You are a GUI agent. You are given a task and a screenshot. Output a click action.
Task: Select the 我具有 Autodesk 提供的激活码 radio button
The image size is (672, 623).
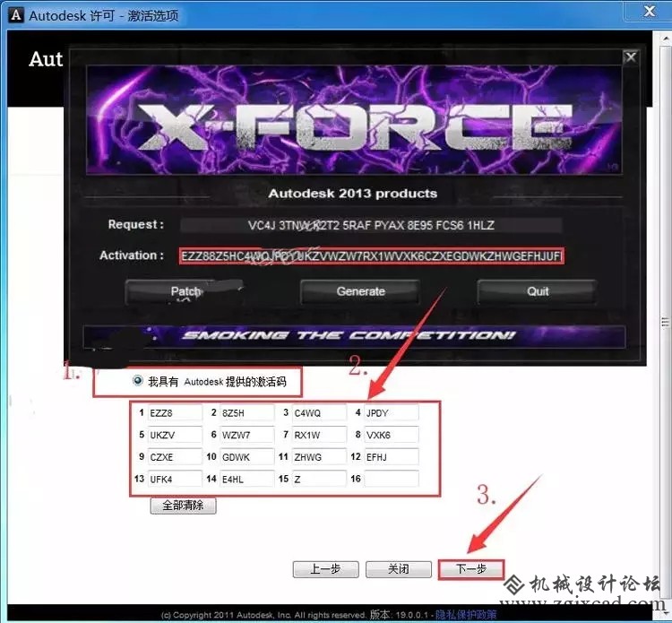pyautogui.click(x=138, y=380)
